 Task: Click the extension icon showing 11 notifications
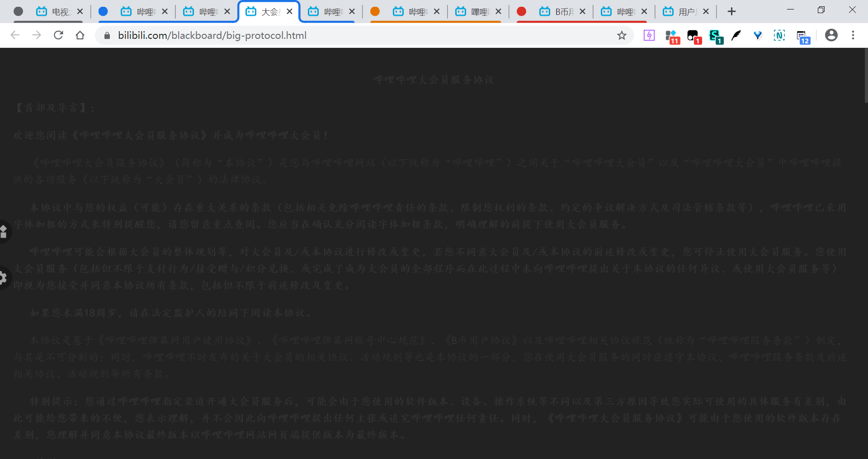[672, 35]
